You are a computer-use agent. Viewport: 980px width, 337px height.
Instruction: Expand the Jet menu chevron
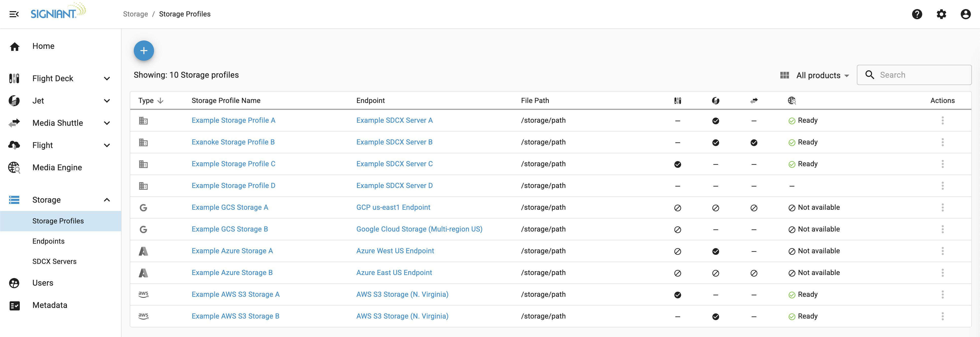coord(107,101)
